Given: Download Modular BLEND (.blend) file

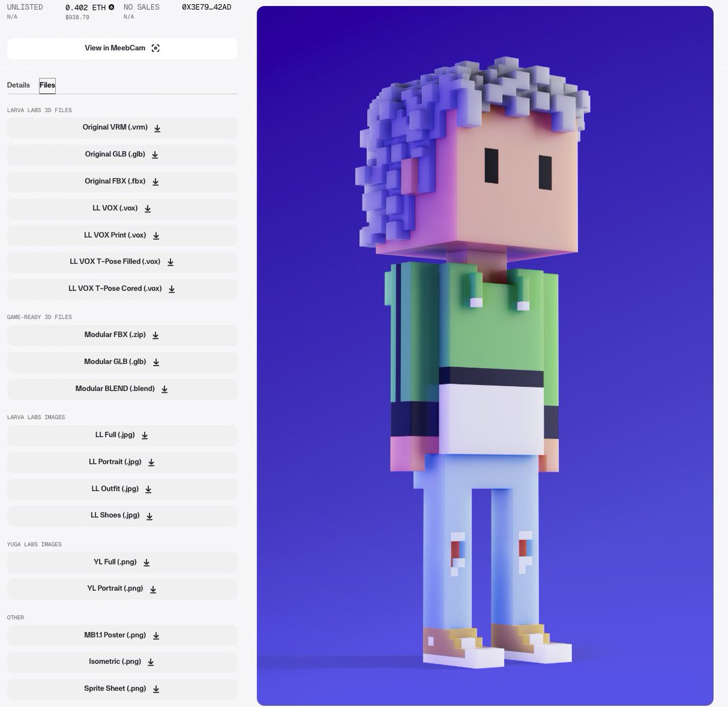Looking at the screenshot, I should click(122, 389).
